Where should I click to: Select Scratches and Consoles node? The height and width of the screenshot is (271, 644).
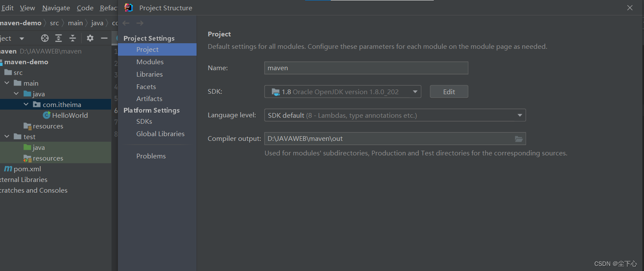pos(33,190)
